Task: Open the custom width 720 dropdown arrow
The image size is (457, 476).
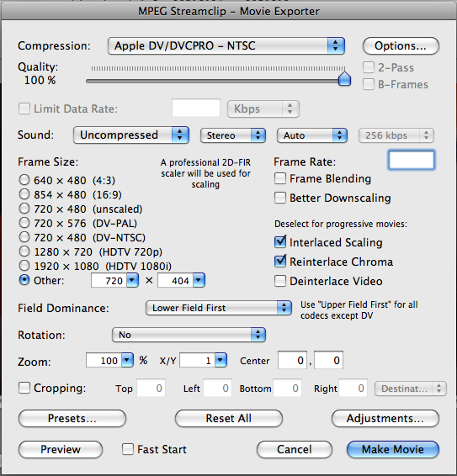Action: [x=132, y=281]
